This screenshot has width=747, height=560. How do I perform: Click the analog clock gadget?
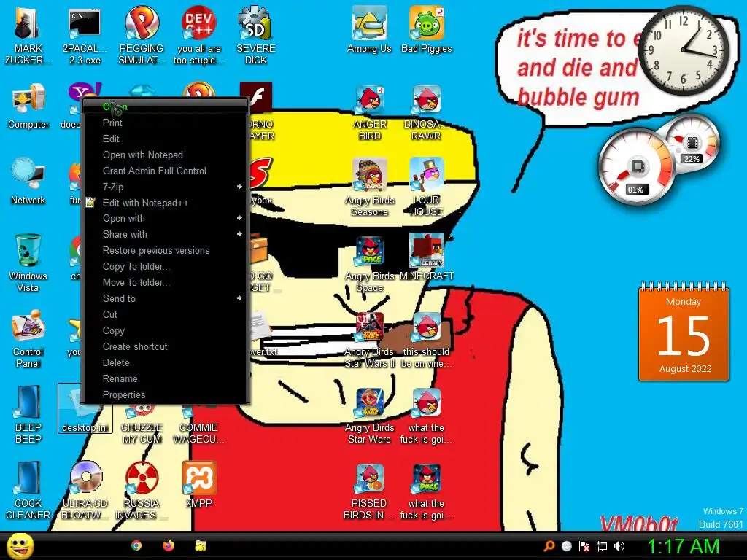tap(683, 50)
